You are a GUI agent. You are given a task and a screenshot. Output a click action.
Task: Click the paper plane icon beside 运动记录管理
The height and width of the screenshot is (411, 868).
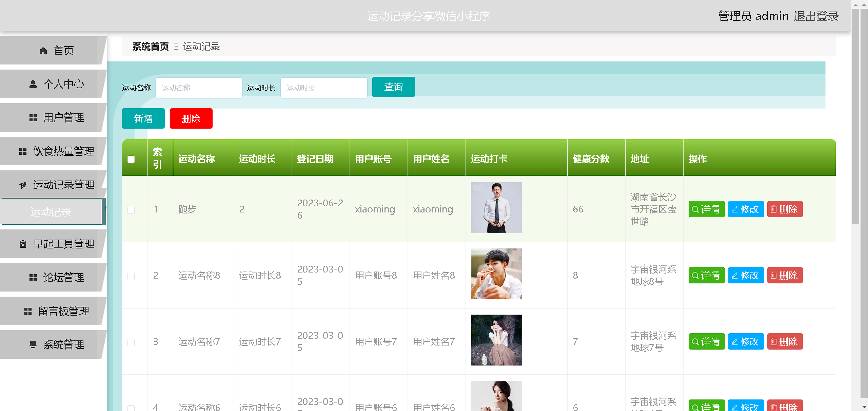click(23, 185)
